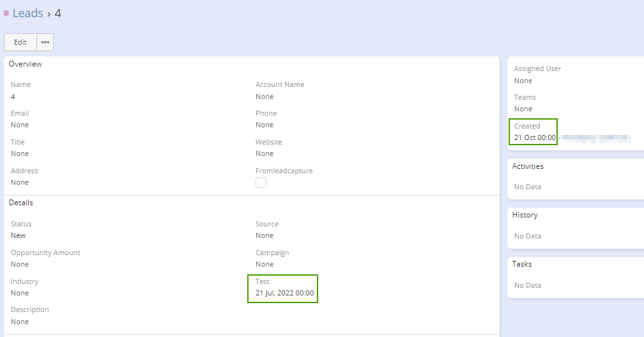Click the Test date value
The image size is (644, 337).
pyautogui.click(x=284, y=293)
